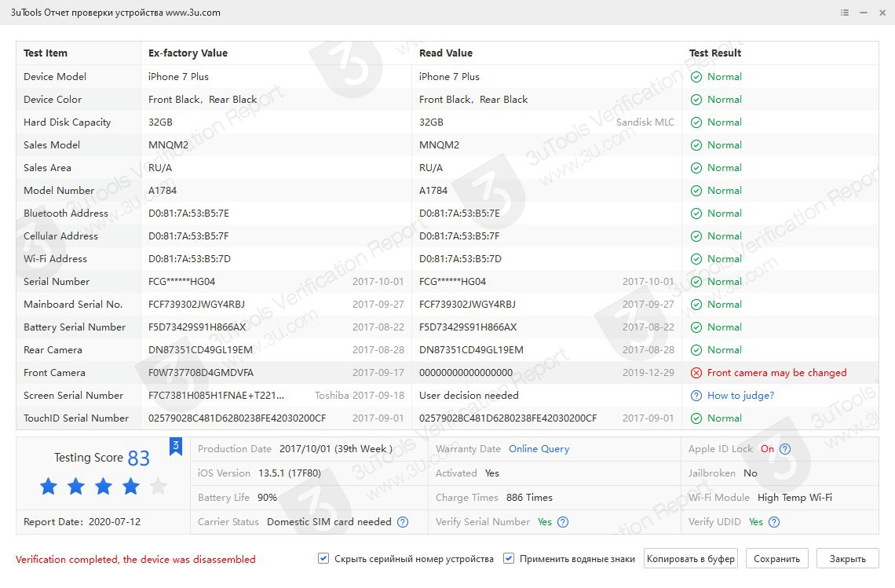Click the green check icon for TouchID Serial Number
895x588 pixels.
tap(696, 418)
